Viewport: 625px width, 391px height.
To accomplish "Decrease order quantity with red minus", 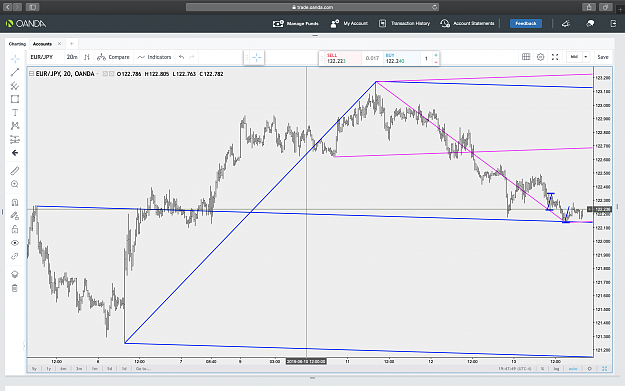I will click(436, 62).
